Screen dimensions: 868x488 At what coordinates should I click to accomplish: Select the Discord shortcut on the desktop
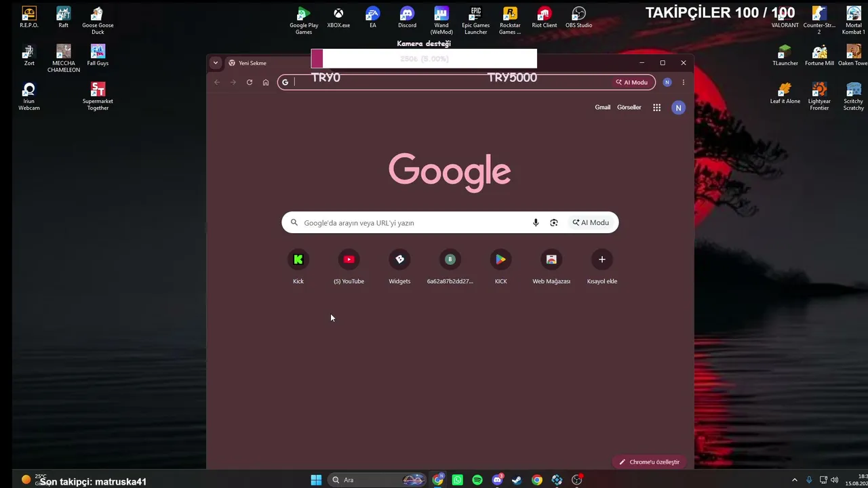point(407,18)
